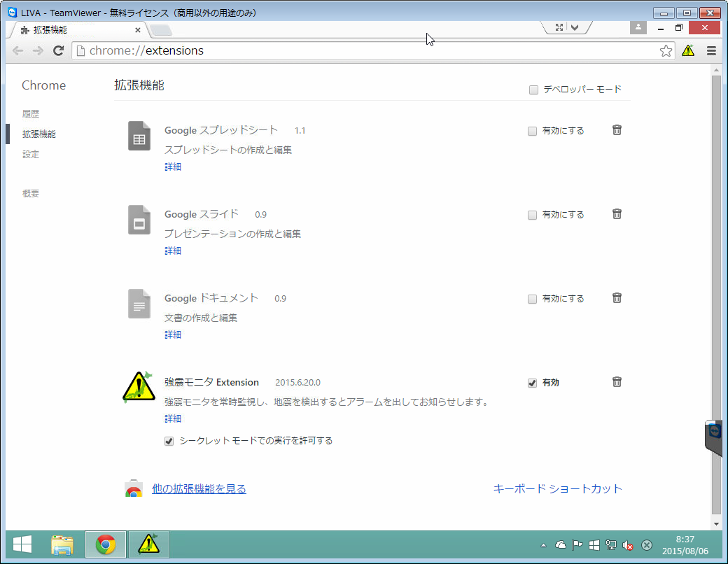This screenshot has height=564, width=728.
Task: Open Action Center flag tray icon
Action: [x=577, y=545]
